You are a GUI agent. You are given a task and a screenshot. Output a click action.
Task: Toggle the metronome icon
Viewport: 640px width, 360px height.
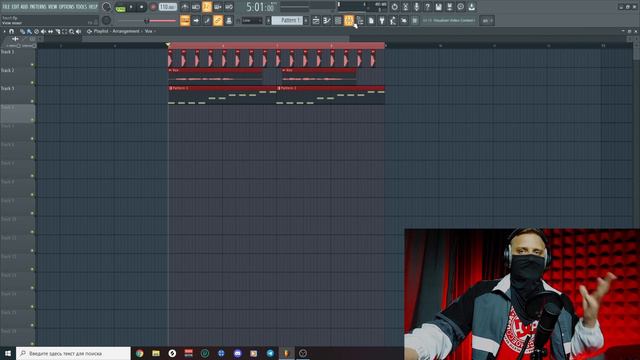pyautogui.click(x=185, y=7)
